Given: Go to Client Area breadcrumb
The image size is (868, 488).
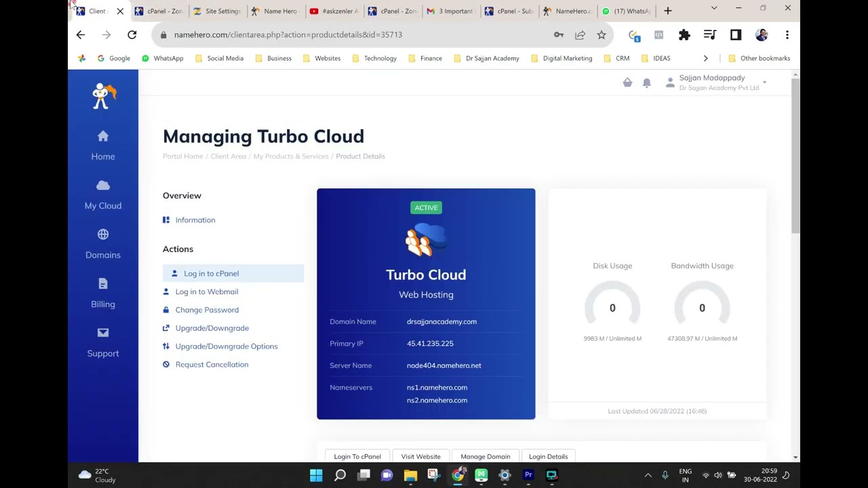Looking at the screenshot, I should tap(229, 156).
